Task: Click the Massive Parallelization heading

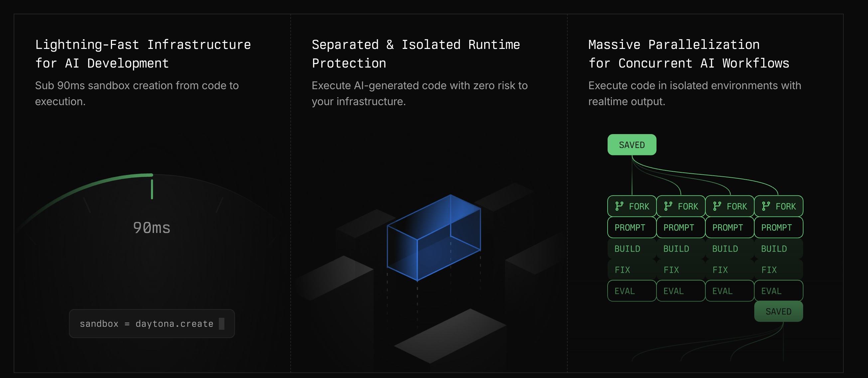Action: pos(689,54)
